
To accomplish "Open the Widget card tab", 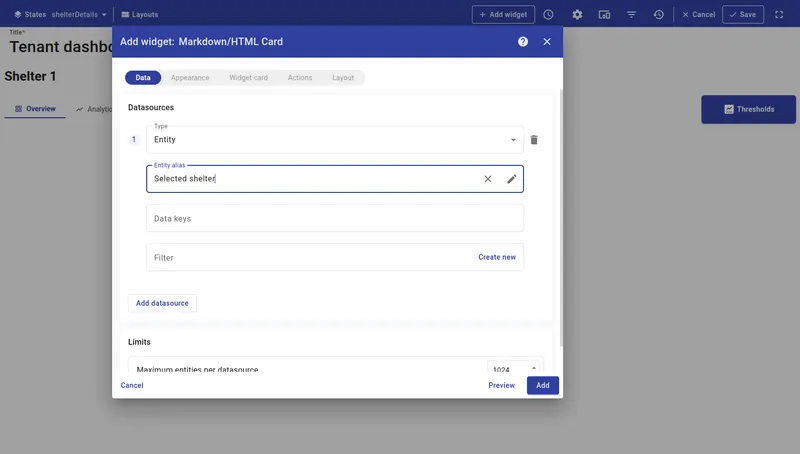I will pyautogui.click(x=248, y=78).
